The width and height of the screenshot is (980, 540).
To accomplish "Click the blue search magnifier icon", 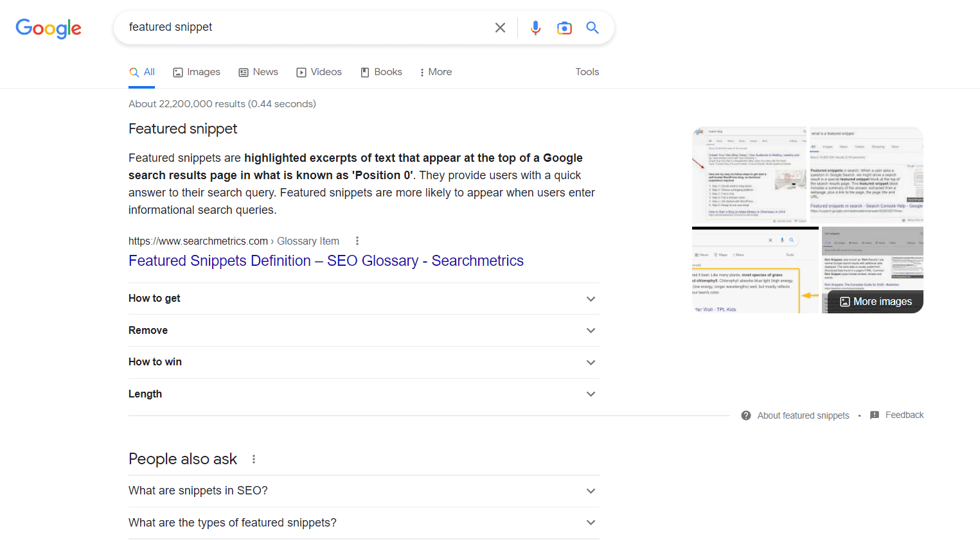I will click(592, 28).
